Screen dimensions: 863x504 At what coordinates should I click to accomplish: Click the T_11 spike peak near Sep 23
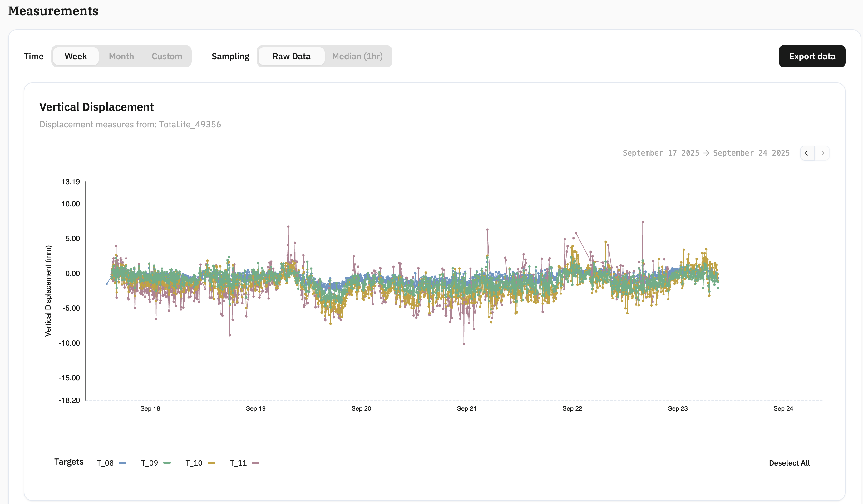point(643,222)
